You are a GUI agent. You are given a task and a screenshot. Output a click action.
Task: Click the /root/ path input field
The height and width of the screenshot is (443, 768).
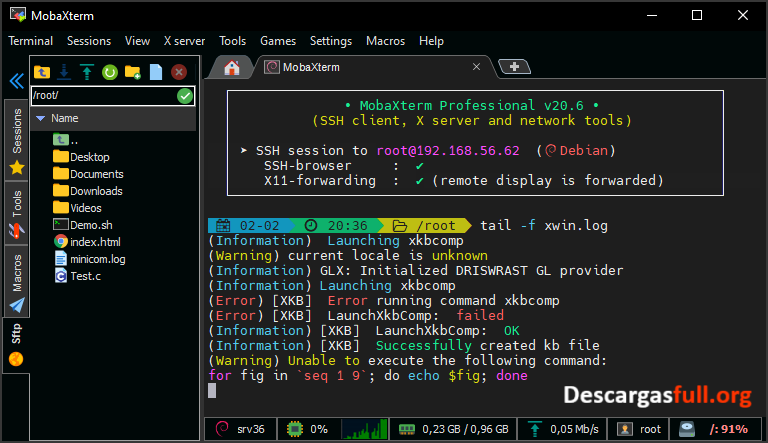click(100, 96)
